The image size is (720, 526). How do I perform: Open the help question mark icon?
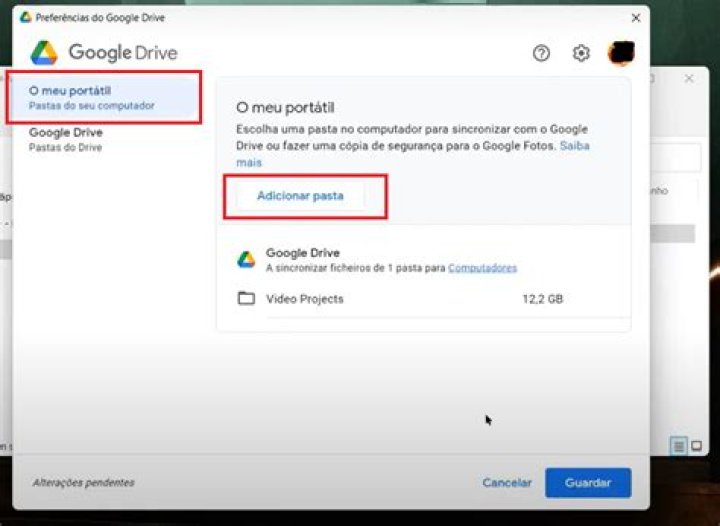[541, 53]
